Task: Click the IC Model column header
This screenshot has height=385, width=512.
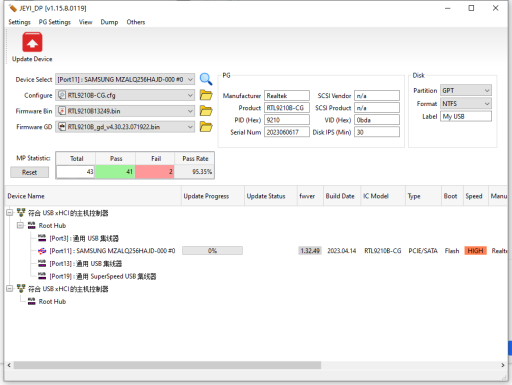Action: point(383,196)
